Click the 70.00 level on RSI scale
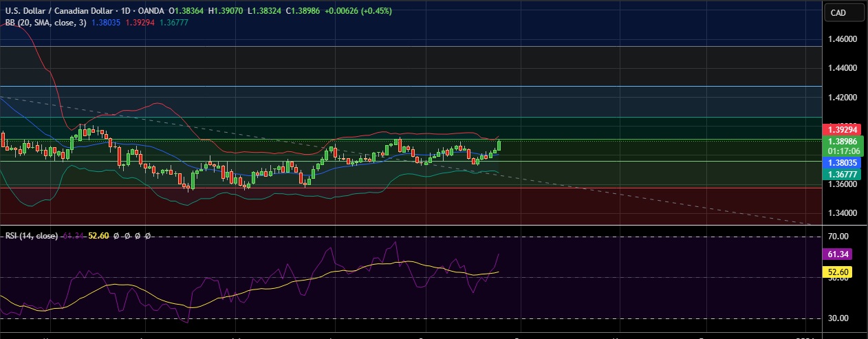The image size is (868, 339). [x=839, y=237]
